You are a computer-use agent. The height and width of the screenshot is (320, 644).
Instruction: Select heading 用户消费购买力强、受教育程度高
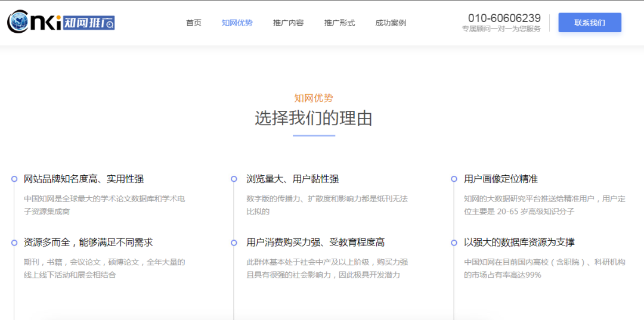[315, 243]
